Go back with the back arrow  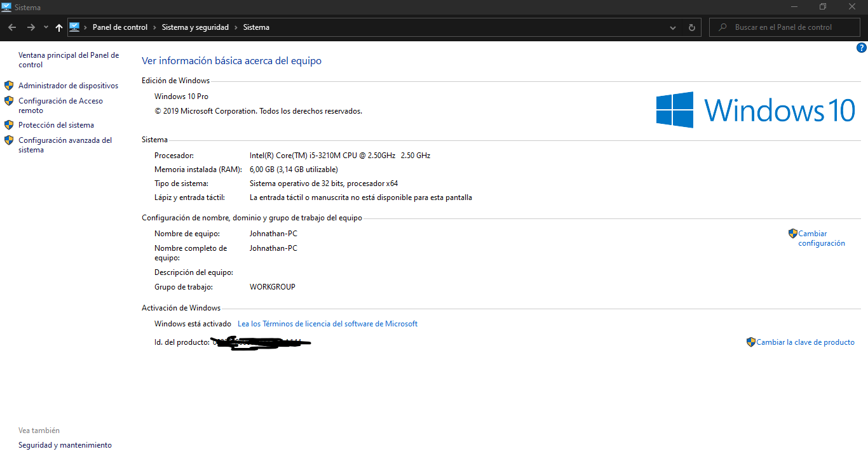[12, 27]
